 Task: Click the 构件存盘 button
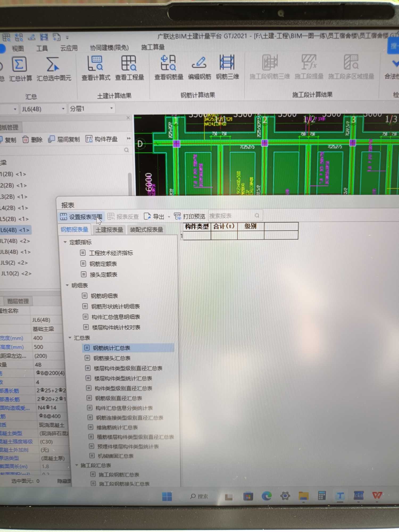click(102, 139)
